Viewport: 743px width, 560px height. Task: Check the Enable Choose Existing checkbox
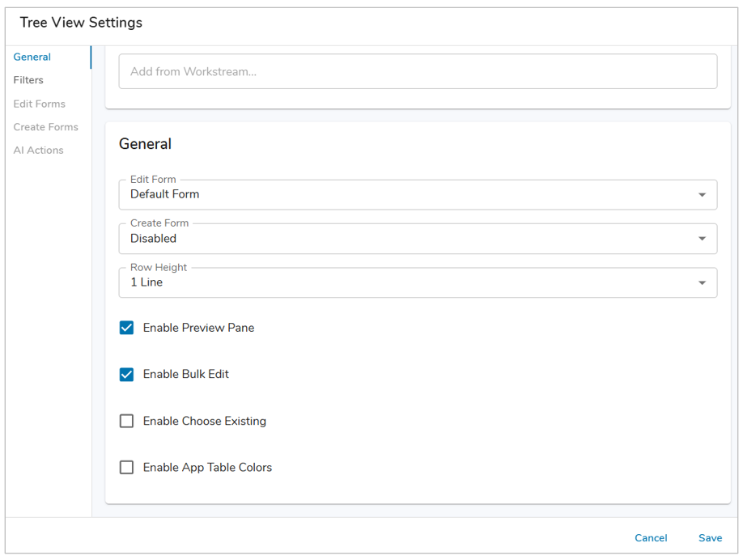pyautogui.click(x=127, y=421)
